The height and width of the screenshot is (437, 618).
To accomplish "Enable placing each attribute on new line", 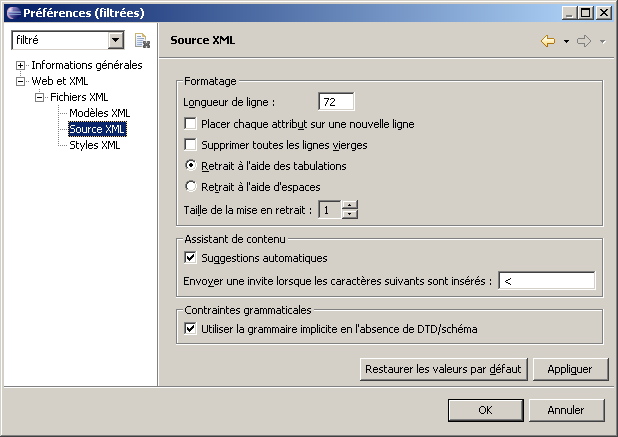I will (192, 124).
